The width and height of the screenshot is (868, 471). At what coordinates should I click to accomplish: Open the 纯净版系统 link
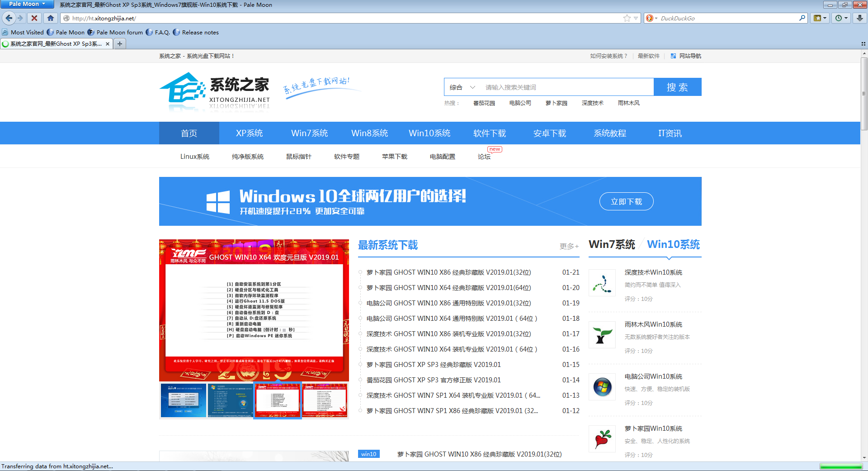(x=248, y=157)
